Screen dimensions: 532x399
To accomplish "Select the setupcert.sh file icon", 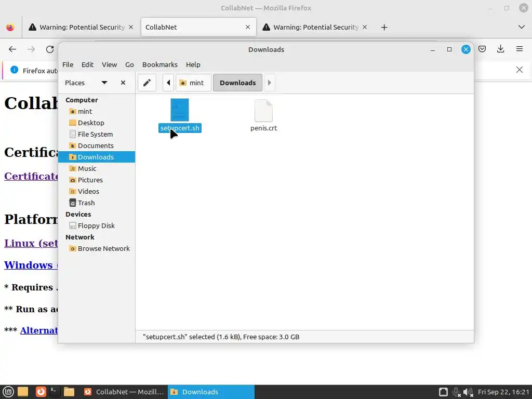I will click(179, 110).
